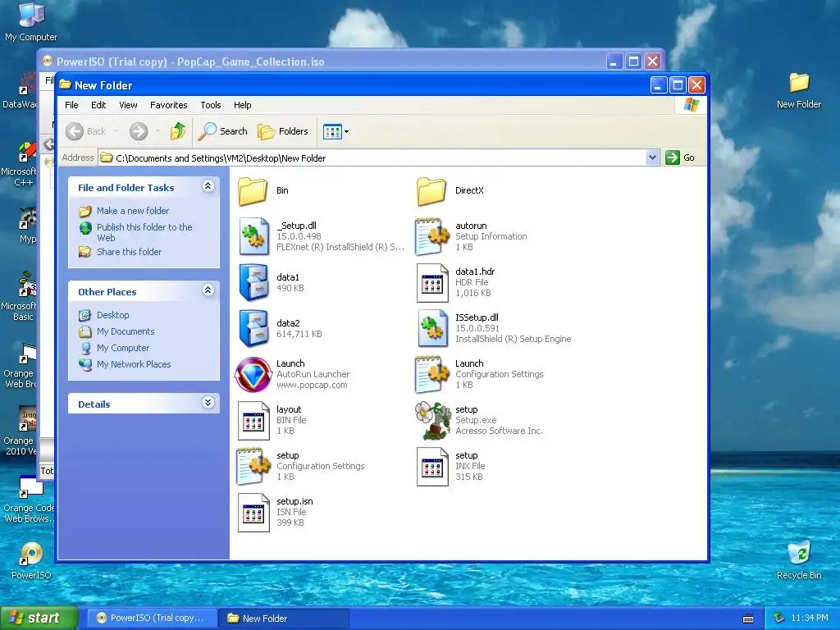Screen dimensions: 840x630
Task: Click the Forward navigation arrow
Action: click(139, 131)
